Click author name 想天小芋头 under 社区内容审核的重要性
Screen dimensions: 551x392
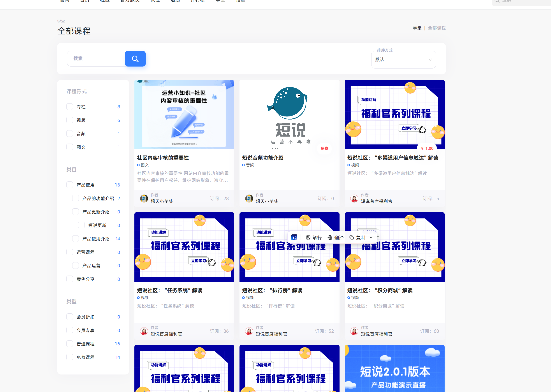[x=162, y=201]
